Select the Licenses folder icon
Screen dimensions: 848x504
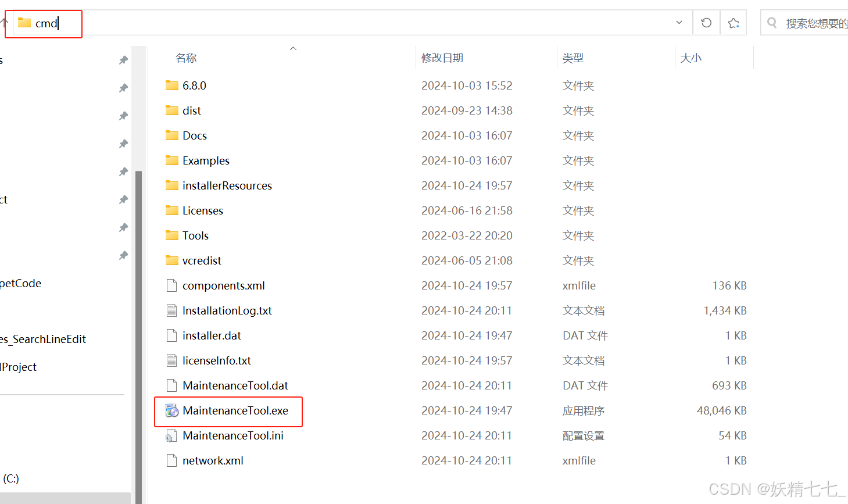tap(171, 210)
